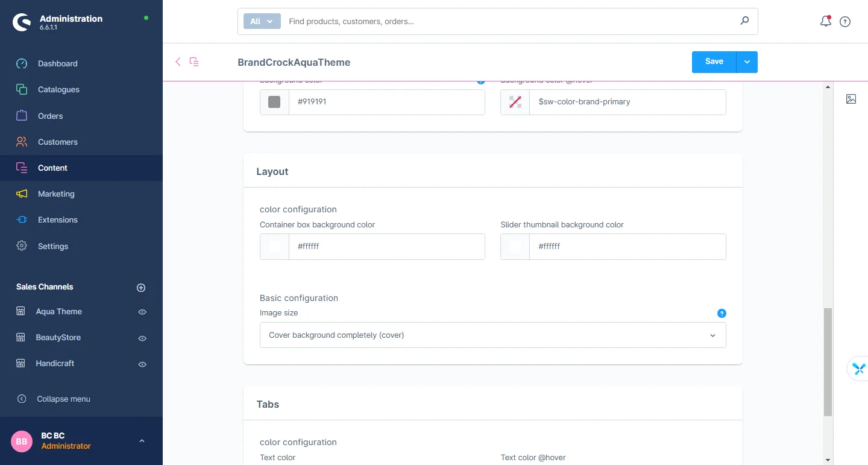Click the search magnifier icon
Screen dimensions: 868x465
point(744,21)
